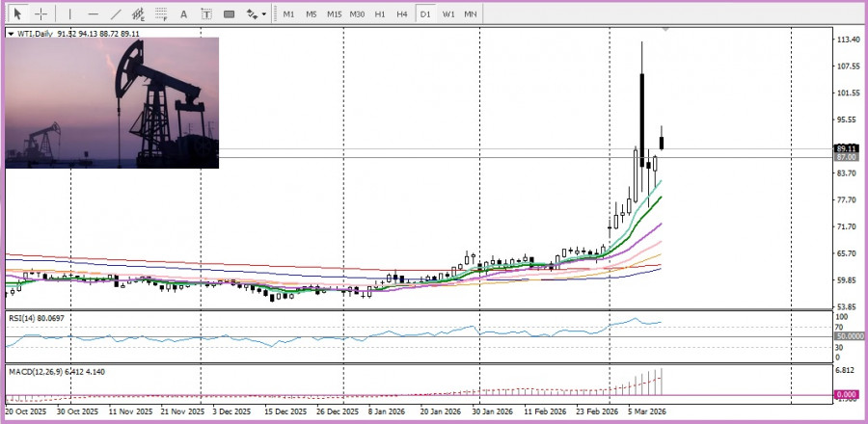Select the trendline drawing tool
This screenshot has width=868, height=424.
tap(116, 14)
